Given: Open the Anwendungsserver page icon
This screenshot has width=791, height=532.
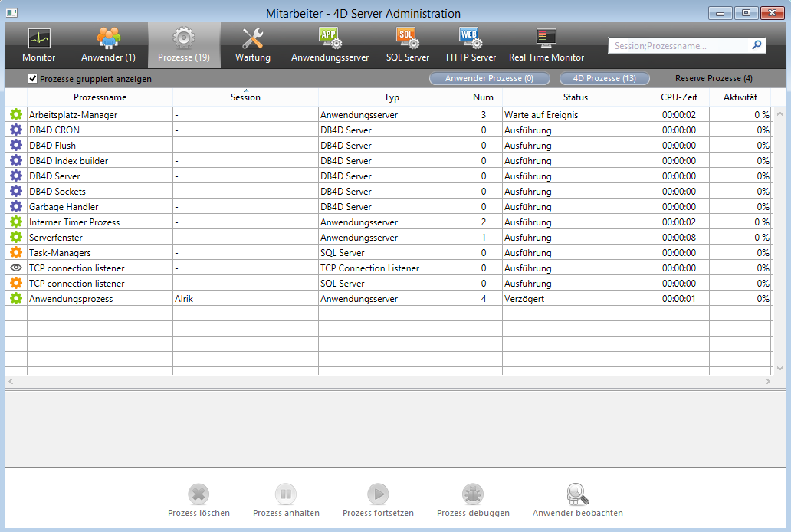Looking at the screenshot, I should tap(330, 38).
